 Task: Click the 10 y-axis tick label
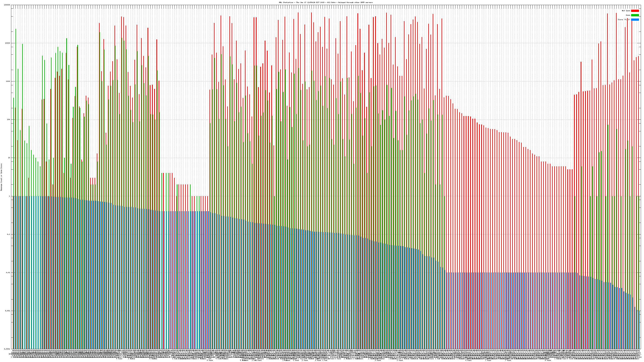pyautogui.click(x=9, y=158)
